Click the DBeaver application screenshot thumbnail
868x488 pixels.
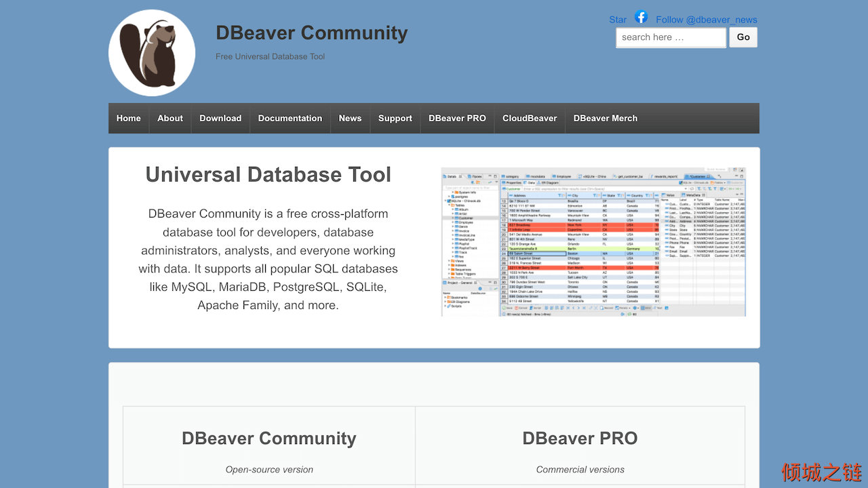pos(593,242)
